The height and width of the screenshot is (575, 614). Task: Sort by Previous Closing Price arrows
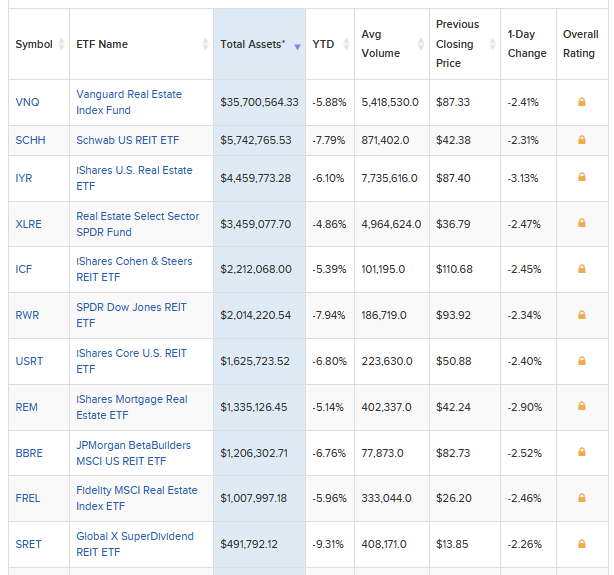point(493,44)
